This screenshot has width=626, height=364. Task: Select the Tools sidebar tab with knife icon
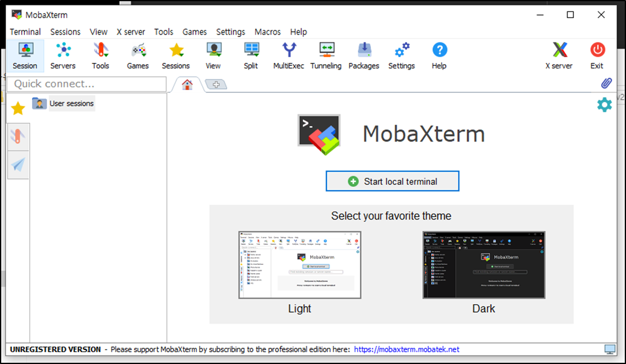pos(18,137)
